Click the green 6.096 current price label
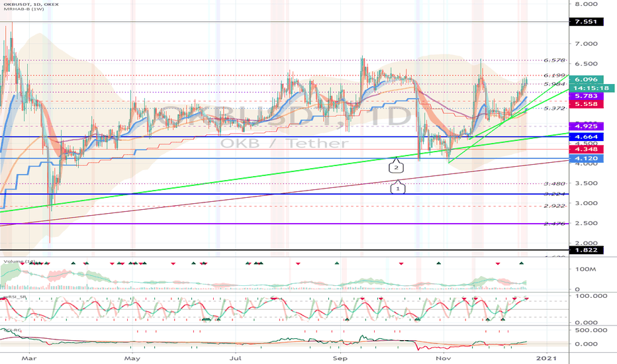Screen dimensions: 617x364 587,79
